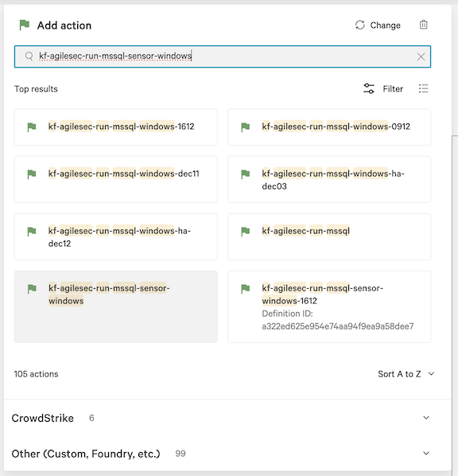Click the Add action title

click(64, 25)
